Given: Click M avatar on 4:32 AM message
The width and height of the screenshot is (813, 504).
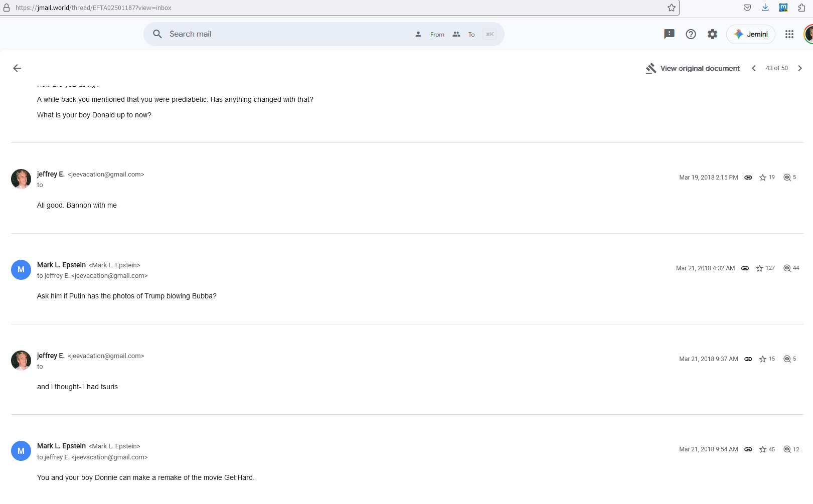Looking at the screenshot, I should [21, 270].
